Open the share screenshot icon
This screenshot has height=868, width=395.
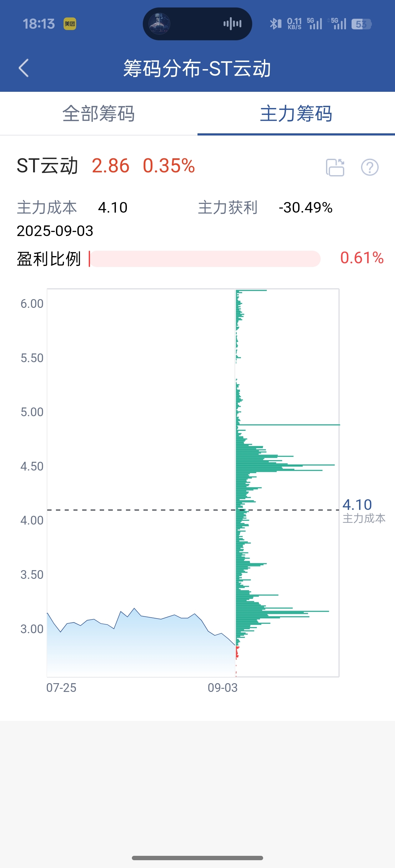tap(335, 167)
